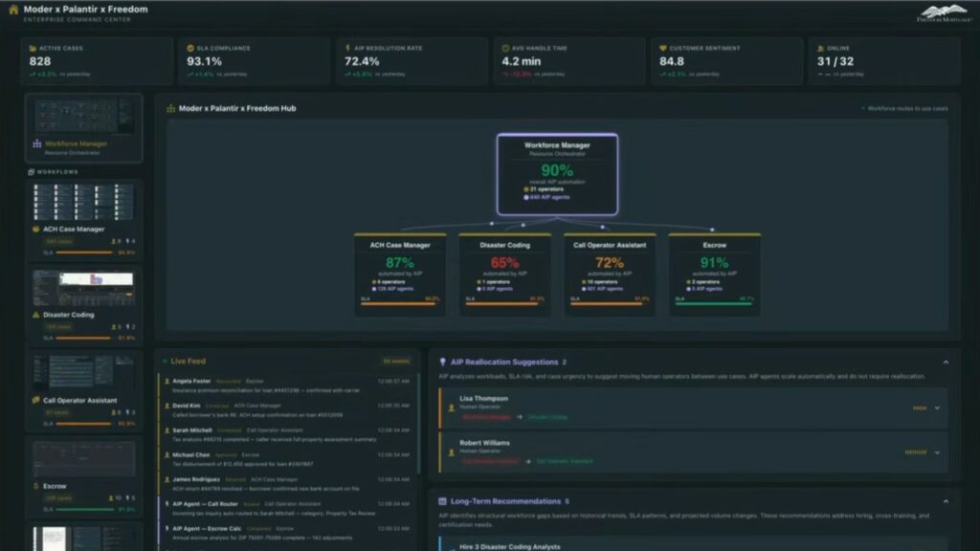Expand Robert Williams' reallocation suggestion
Screen dimensions: 980x551
click(x=937, y=452)
